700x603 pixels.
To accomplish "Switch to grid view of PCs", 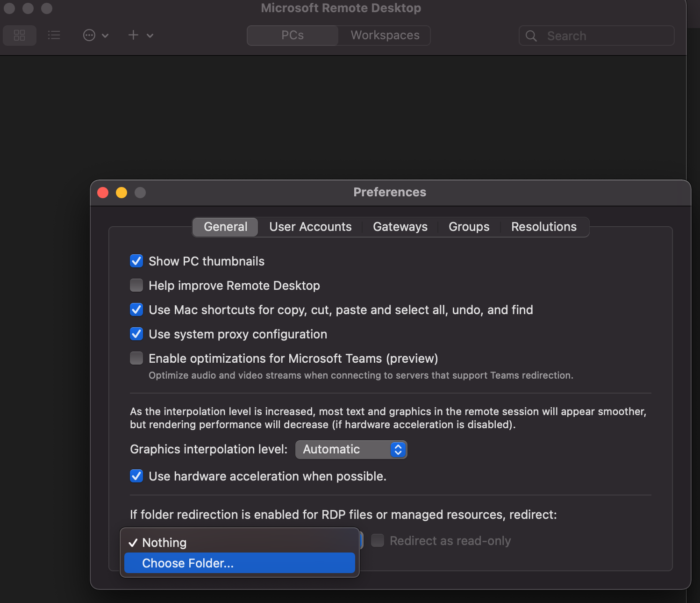I will click(x=19, y=35).
